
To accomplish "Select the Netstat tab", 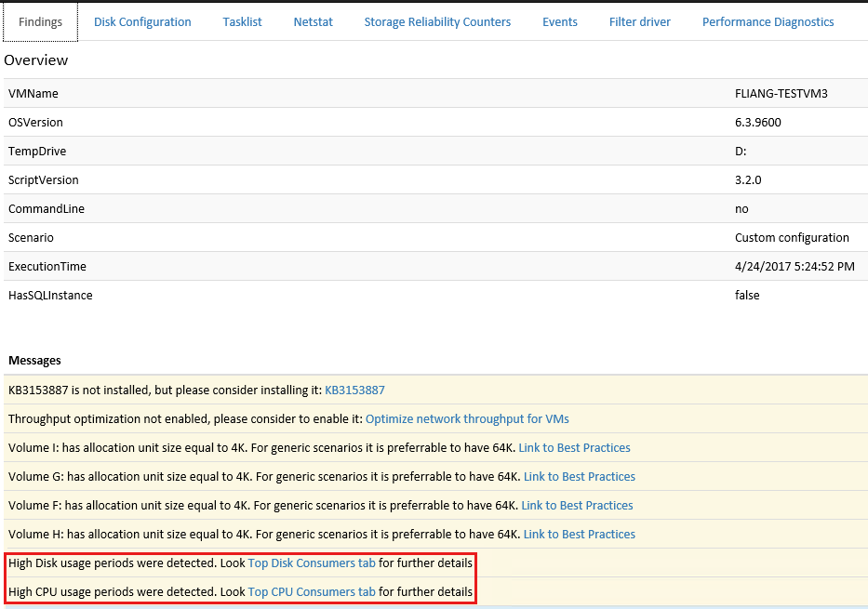I will (x=313, y=21).
